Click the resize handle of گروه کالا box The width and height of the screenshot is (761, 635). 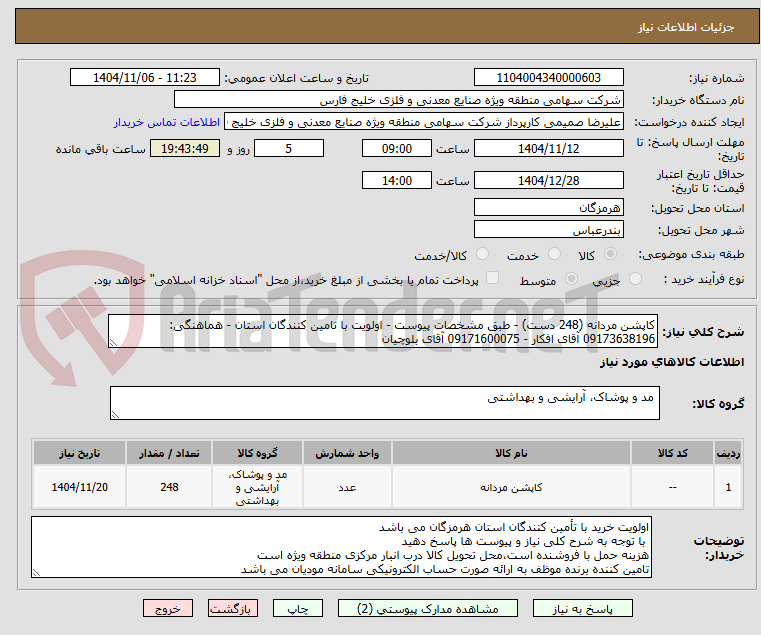(115, 415)
